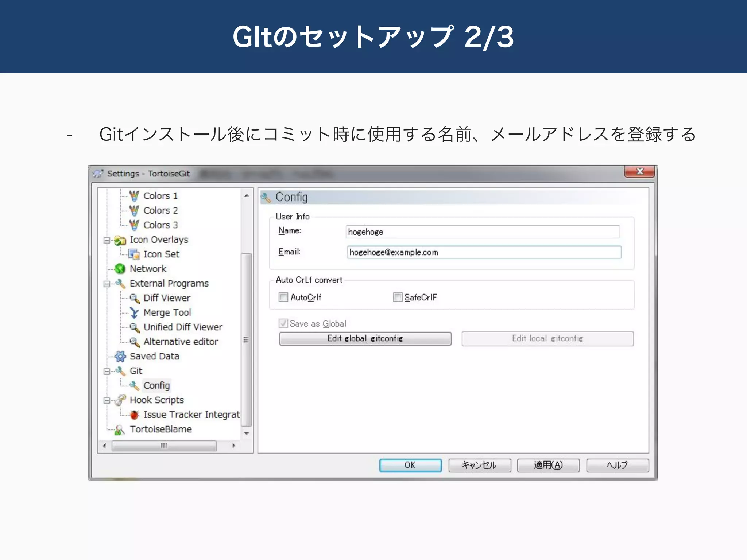
Task: Select the Git tree item
Action: coord(136,371)
